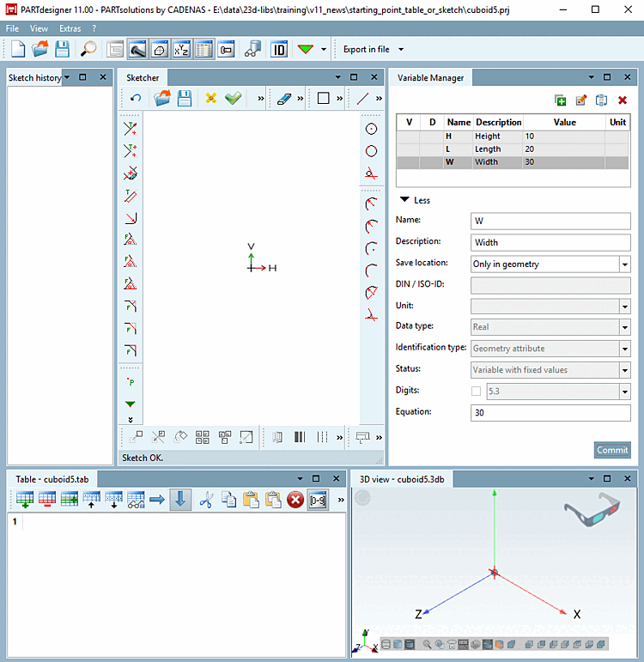Toggle the blue down arrow in Table toolbar

click(x=180, y=500)
